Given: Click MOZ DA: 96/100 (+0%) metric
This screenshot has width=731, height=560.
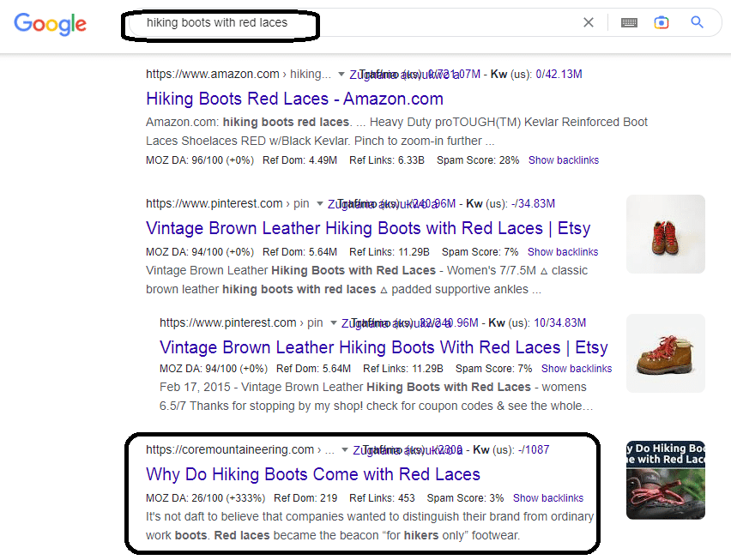Looking at the screenshot, I should (x=200, y=160).
